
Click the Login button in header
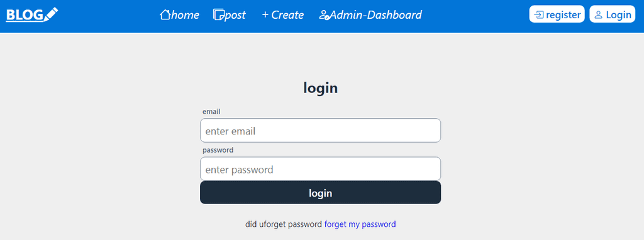tap(613, 14)
